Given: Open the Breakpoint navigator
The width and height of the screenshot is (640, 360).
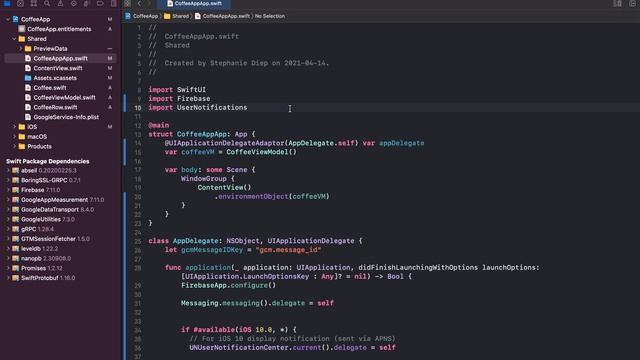Looking at the screenshot, I should 100,3.
